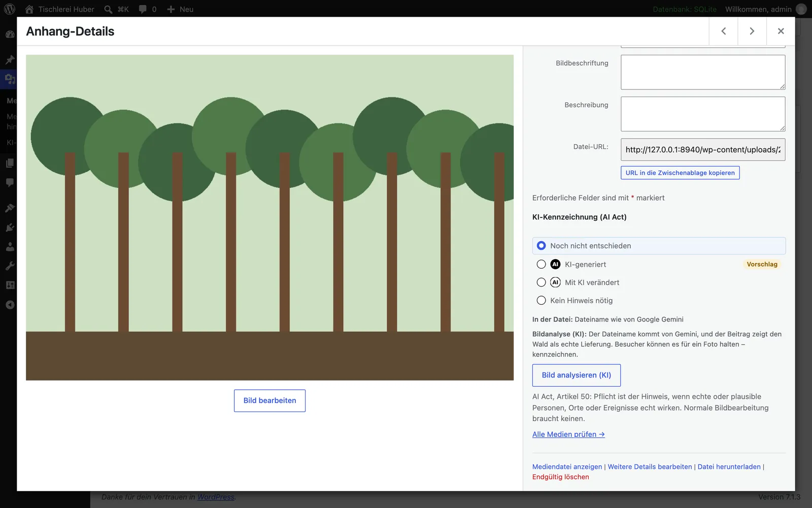Select Noch nicht entschieden option
Screen dimensions: 812x508
(659, 246)
